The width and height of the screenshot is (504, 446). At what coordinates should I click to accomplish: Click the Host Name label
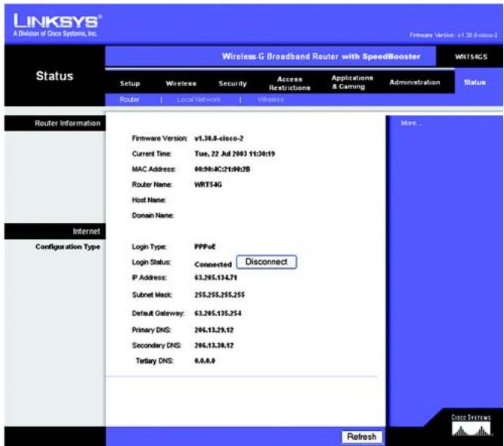click(149, 200)
